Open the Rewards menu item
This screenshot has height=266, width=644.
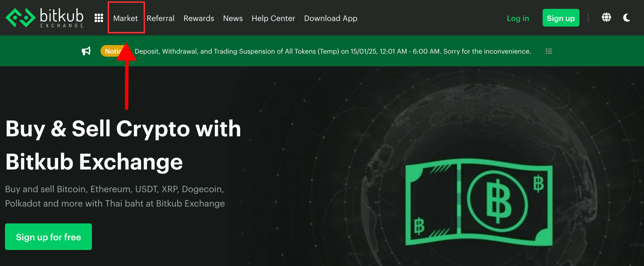(199, 18)
